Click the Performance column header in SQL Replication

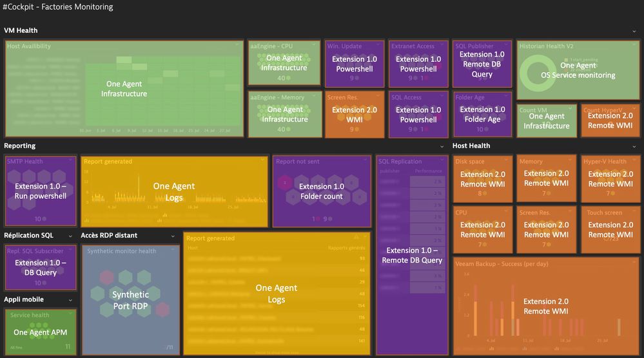point(428,171)
